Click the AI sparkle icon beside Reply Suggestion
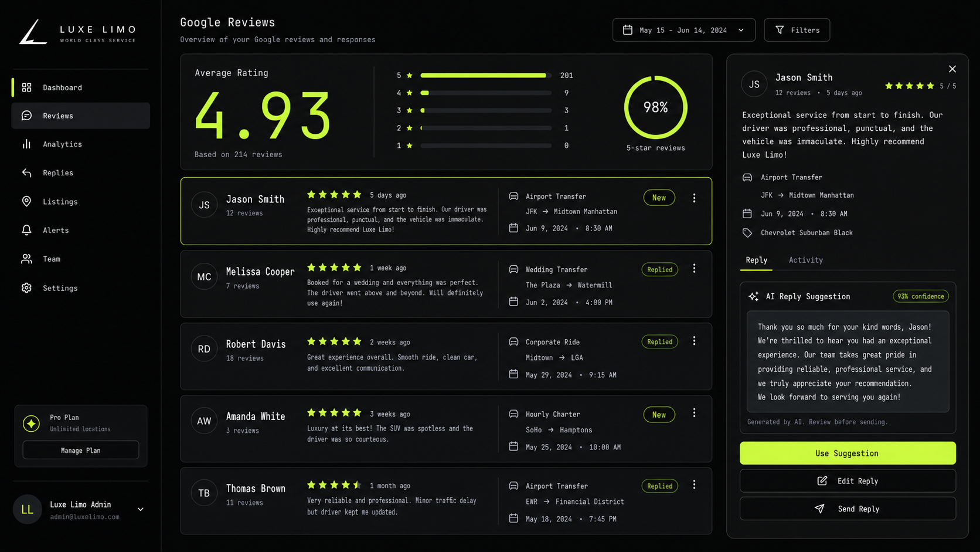980x552 pixels. (x=754, y=297)
